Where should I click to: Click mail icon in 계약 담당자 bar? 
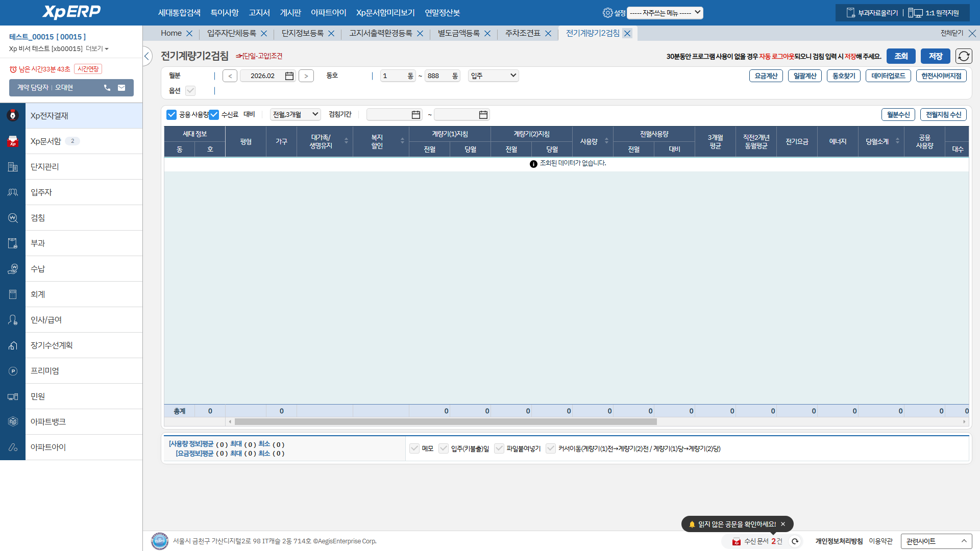[121, 88]
